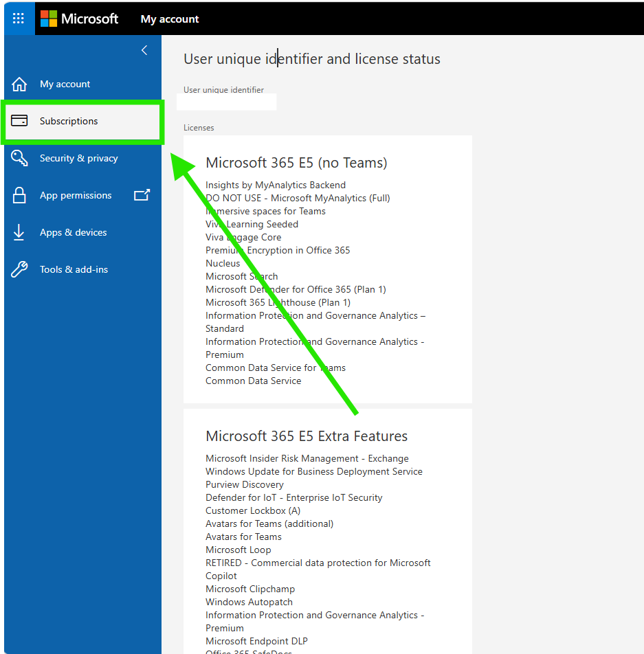
Task: Click heading 'User unique identifier and license status'
Action: point(312,59)
